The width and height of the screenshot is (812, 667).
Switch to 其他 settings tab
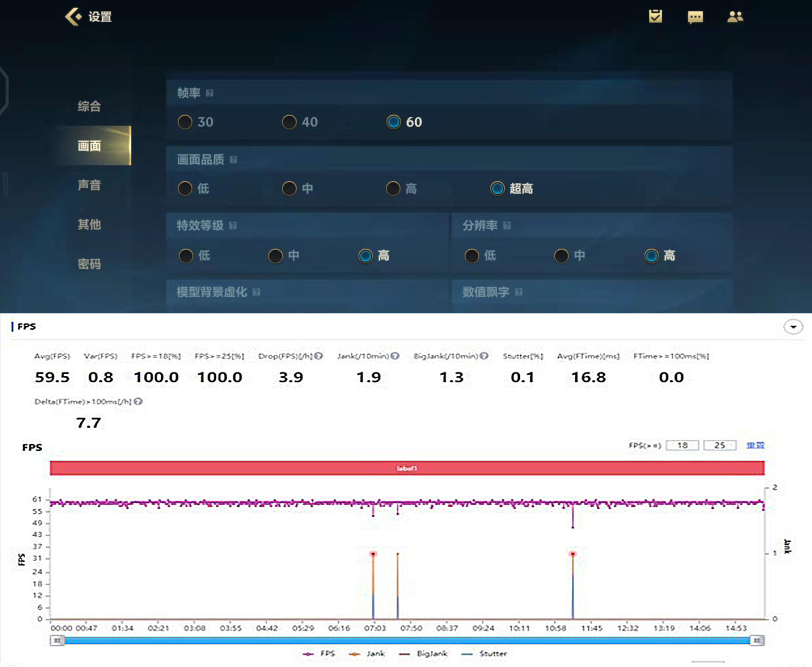point(89,224)
